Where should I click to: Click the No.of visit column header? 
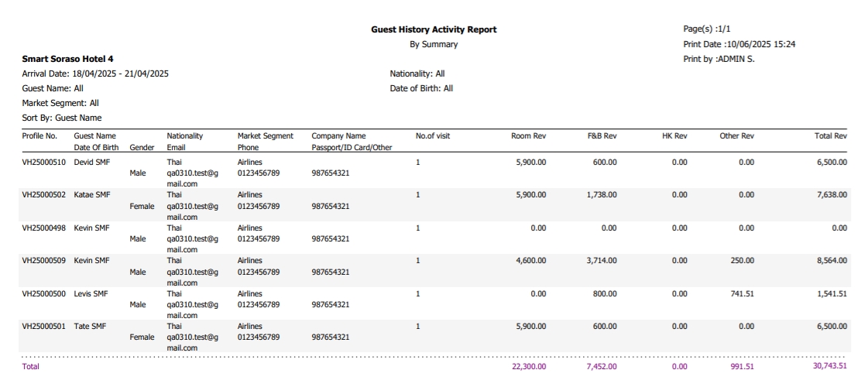click(x=432, y=135)
